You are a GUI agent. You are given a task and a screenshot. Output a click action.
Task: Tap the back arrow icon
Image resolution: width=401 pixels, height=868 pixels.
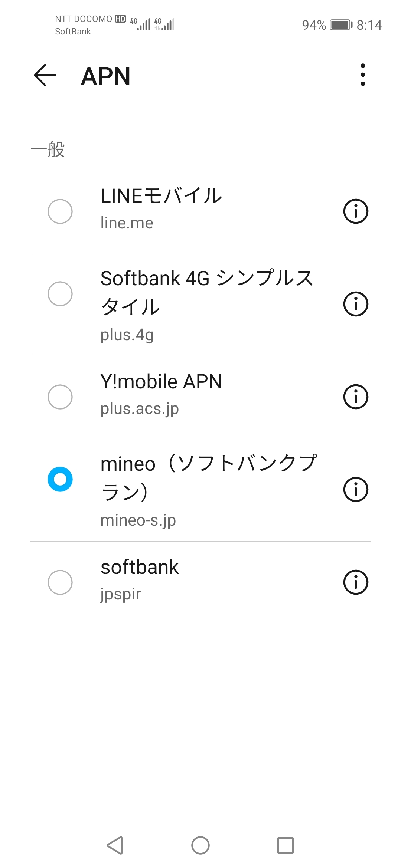coord(45,75)
